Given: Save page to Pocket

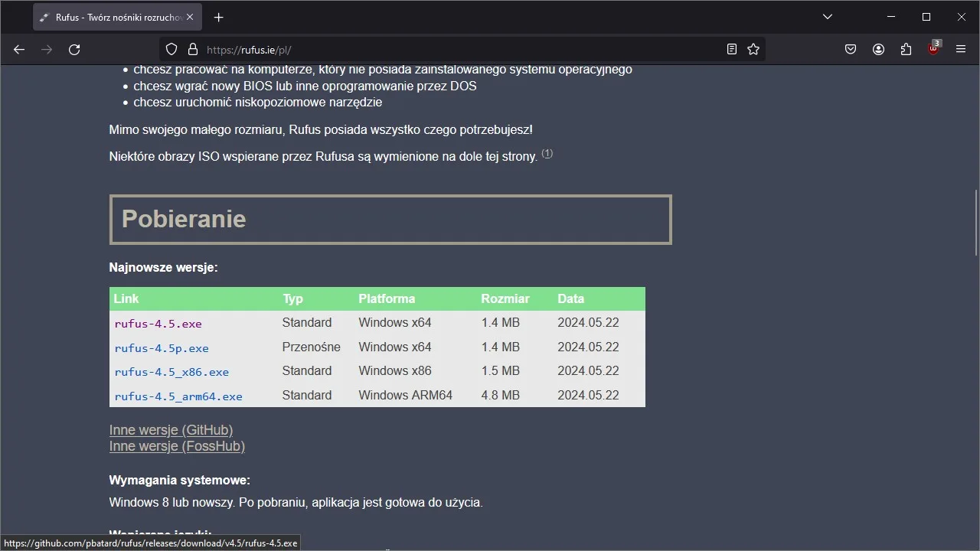Looking at the screenshot, I should (x=851, y=49).
